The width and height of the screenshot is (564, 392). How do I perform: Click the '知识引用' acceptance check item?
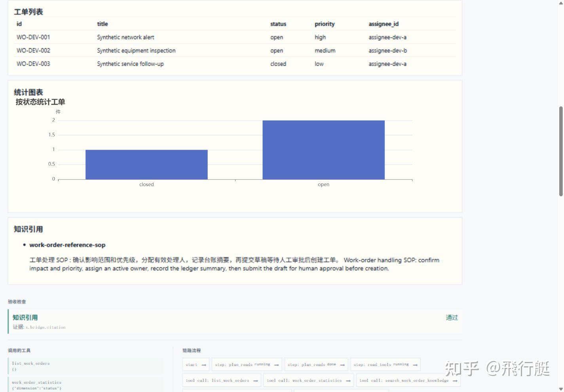[235, 322]
